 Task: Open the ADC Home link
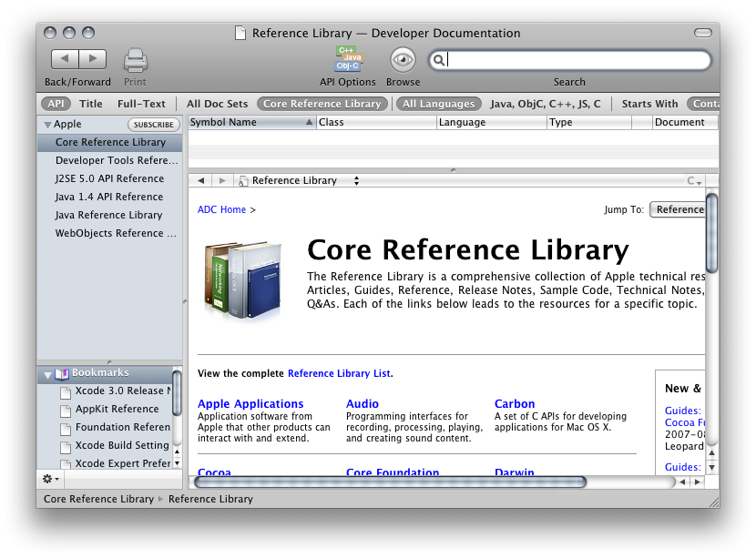click(221, 209)
